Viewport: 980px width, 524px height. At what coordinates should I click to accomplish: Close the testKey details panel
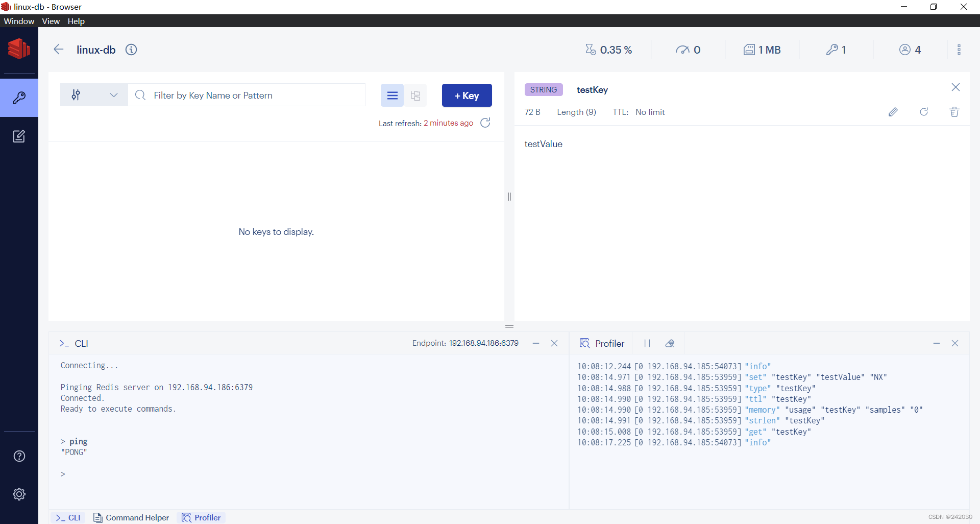pyautogui.click(x=955, y=87)
